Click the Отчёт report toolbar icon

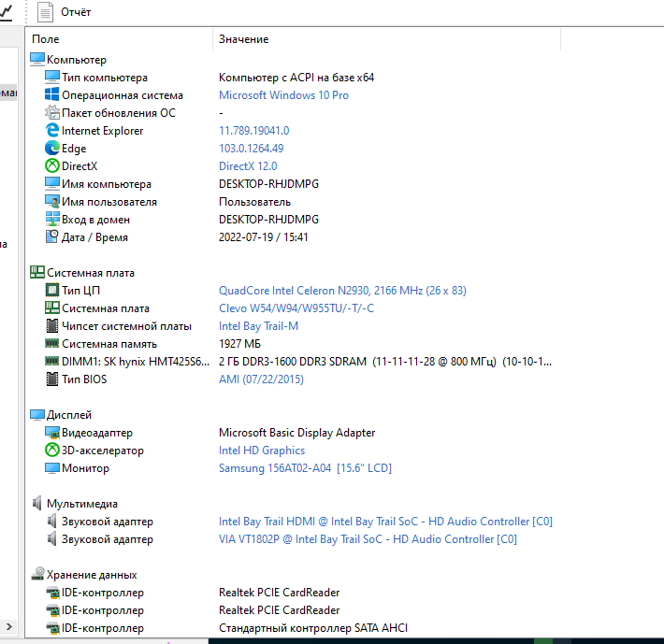click(x=45, y=12)
